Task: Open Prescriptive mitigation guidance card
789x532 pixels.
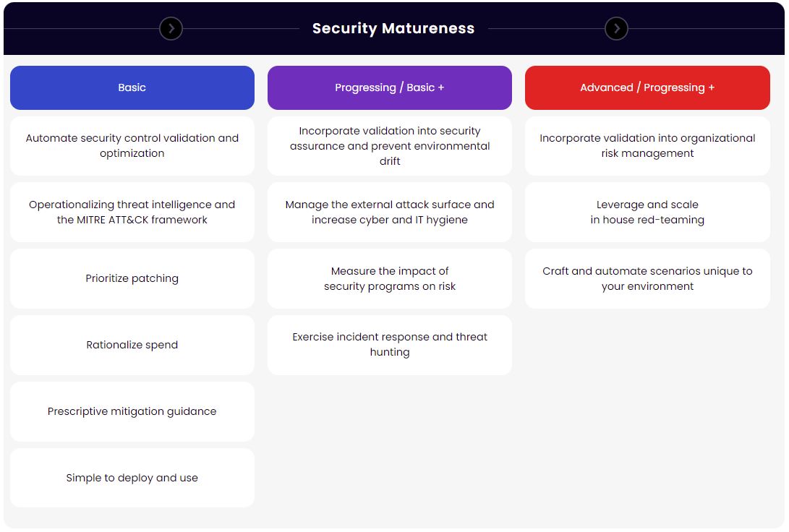Action: (x=132, y=412)
